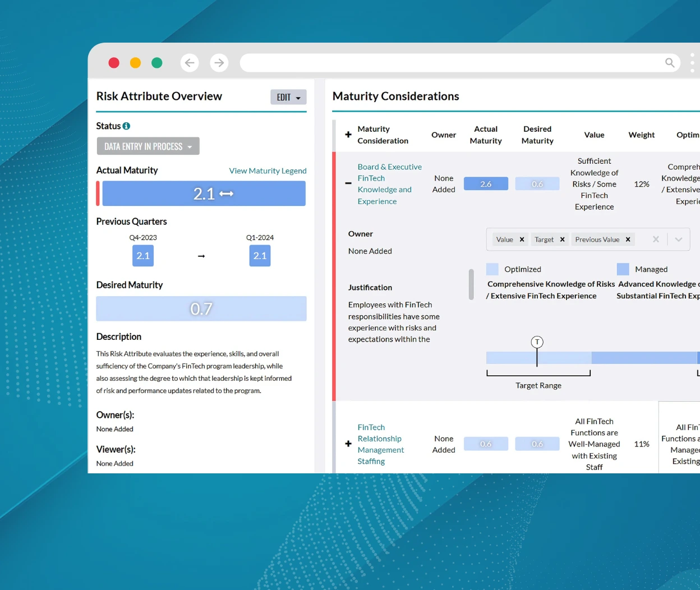
Task: Open FinTech Relationship Management Staffing link
Action: point(381,444)
